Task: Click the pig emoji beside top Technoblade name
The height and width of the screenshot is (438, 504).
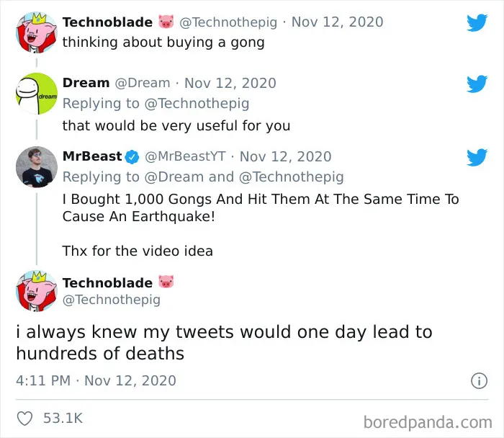Action: point(166,22)
